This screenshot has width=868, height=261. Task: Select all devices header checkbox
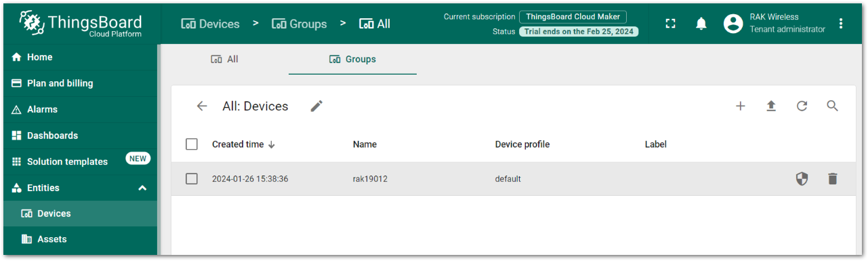[192, 144]
